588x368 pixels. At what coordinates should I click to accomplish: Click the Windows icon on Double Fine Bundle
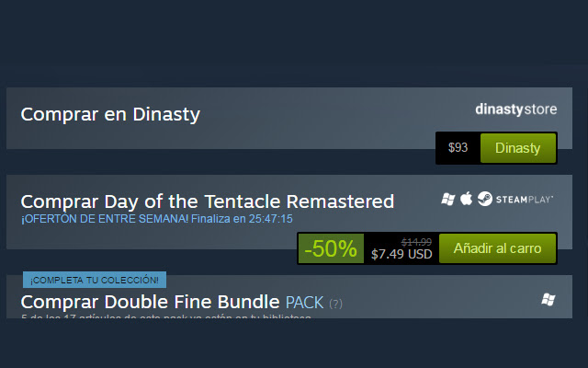pyautogui.click(x=548, y=300)
